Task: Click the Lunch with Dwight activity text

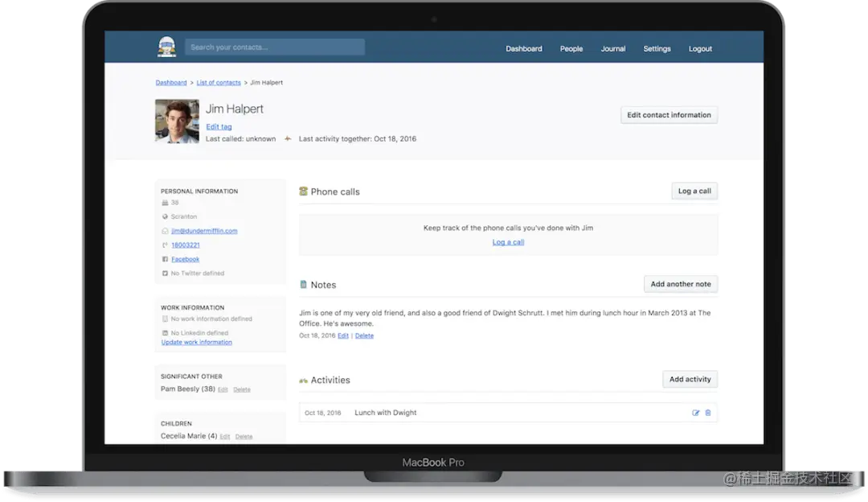Action: pyautogui.click(x=385, y=413)
